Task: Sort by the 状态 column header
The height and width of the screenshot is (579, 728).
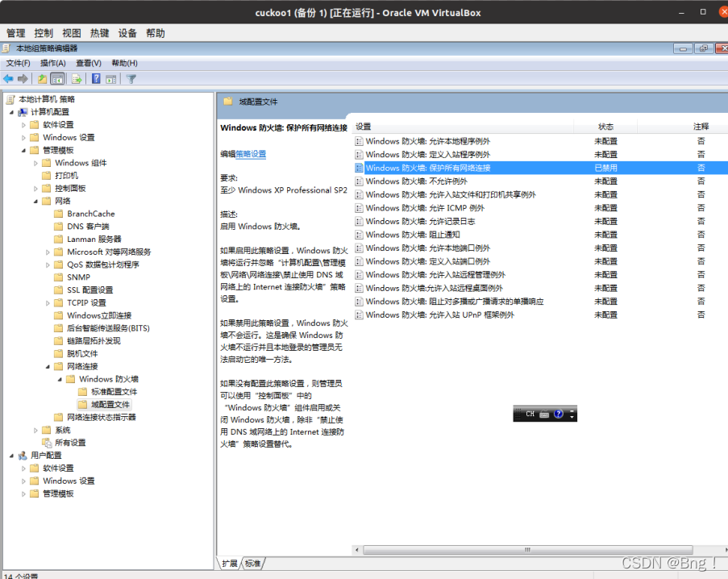Action: pyautogui.click(x=605, y=127)
